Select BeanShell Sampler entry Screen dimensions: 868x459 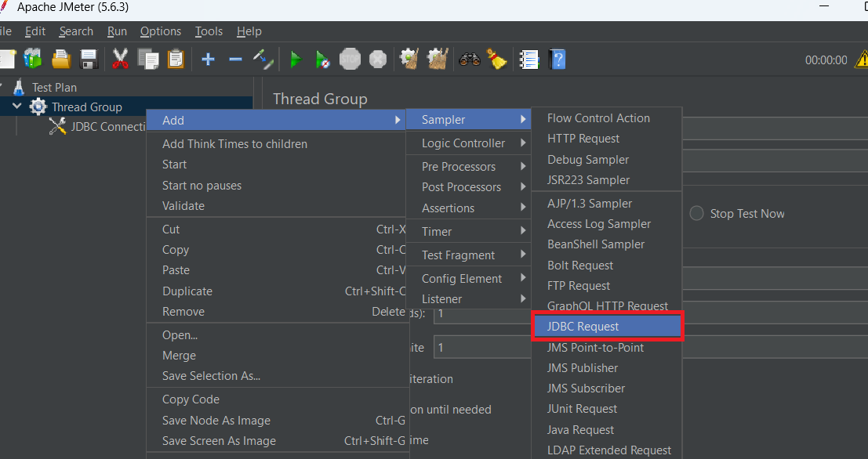pyautogui.click(x=607, y=244)
